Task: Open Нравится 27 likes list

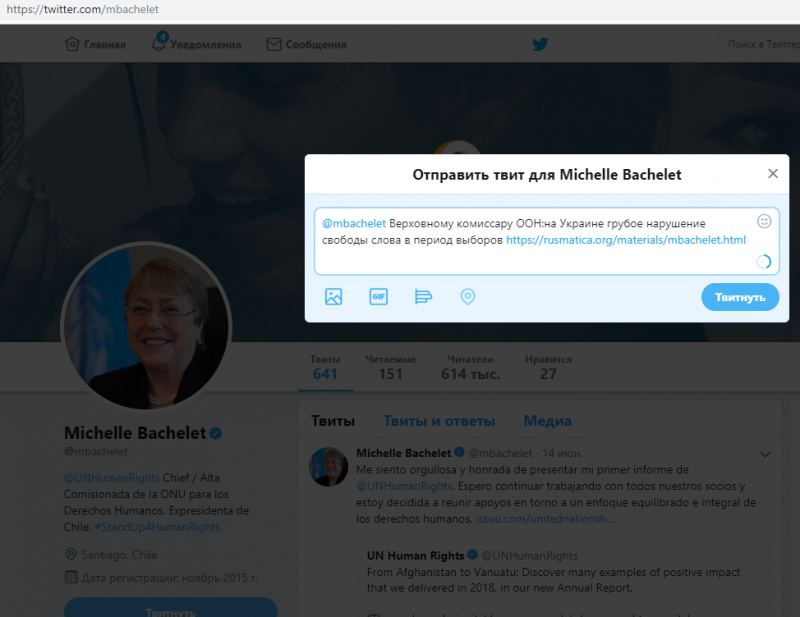Action: (x=548, y=367)
